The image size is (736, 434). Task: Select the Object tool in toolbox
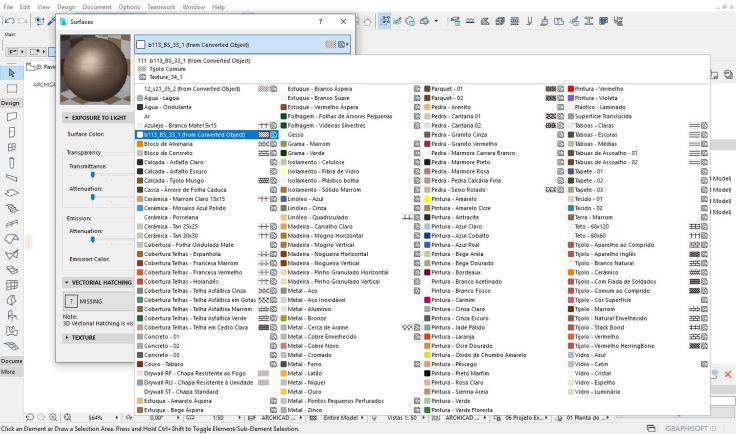pyautogui.click(x=12, y=315)
